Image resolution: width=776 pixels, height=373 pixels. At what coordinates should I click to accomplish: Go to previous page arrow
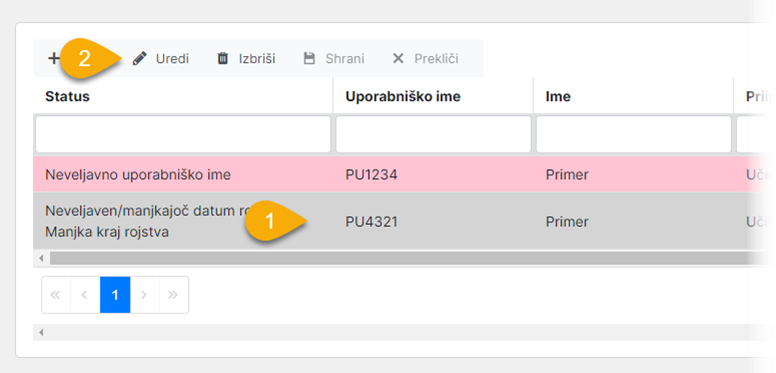85,295
